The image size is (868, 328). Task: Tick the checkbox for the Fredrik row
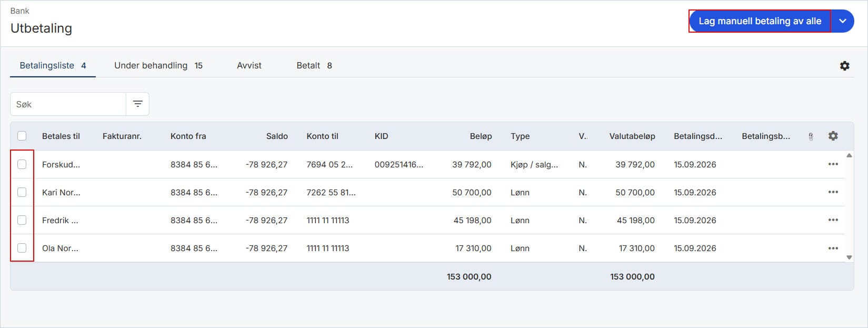tap(22, 220)
